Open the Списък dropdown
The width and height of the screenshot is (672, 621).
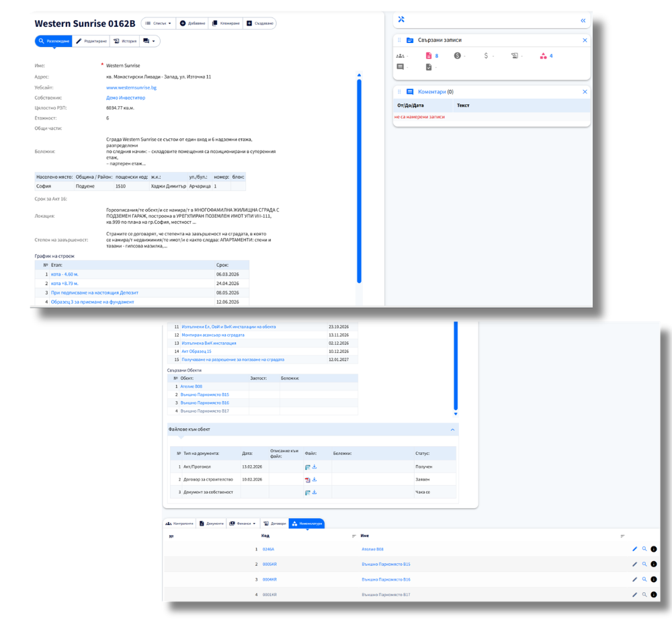click(159, 24)
